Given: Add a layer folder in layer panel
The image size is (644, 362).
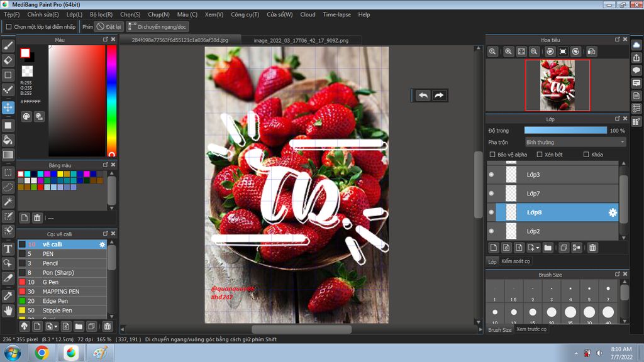Looking at the screenshot, I should [x=548, y=248].
